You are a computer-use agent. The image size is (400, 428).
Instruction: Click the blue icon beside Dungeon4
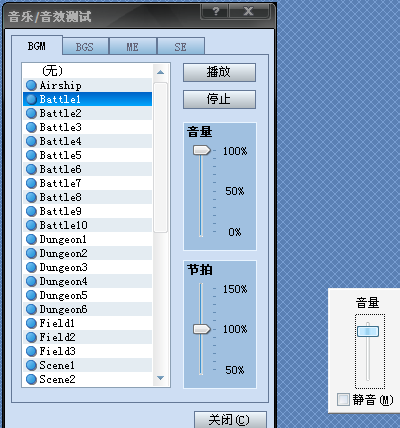tap(31, 281)
